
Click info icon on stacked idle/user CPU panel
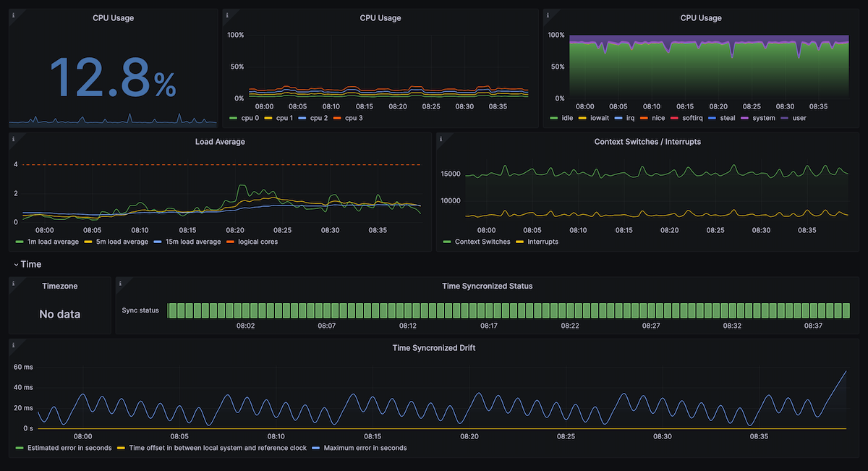click(x=548, y=14)
